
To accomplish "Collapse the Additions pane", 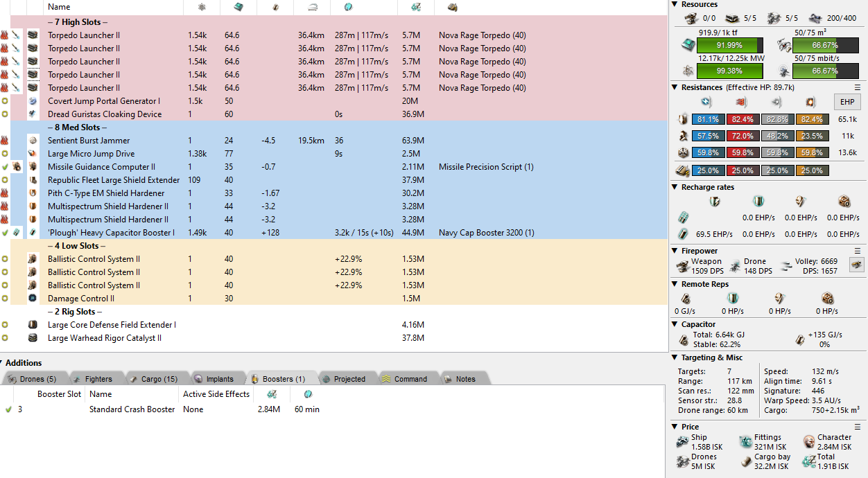I will coord(3,363).
